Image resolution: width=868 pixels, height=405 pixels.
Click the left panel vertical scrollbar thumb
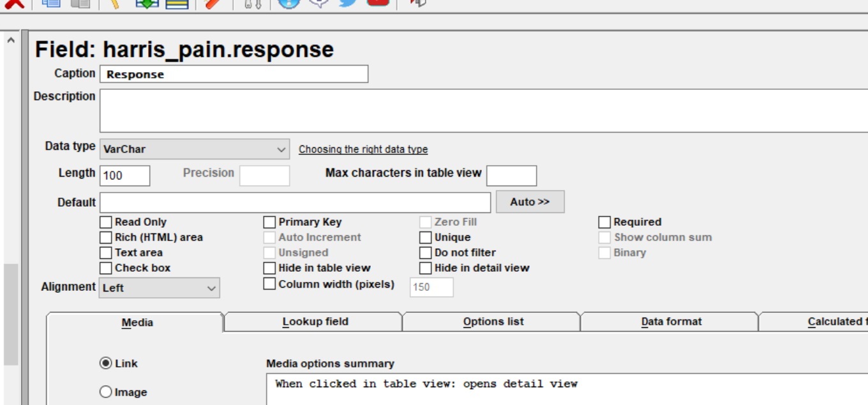pyautogui.click(x=11, y=314)
